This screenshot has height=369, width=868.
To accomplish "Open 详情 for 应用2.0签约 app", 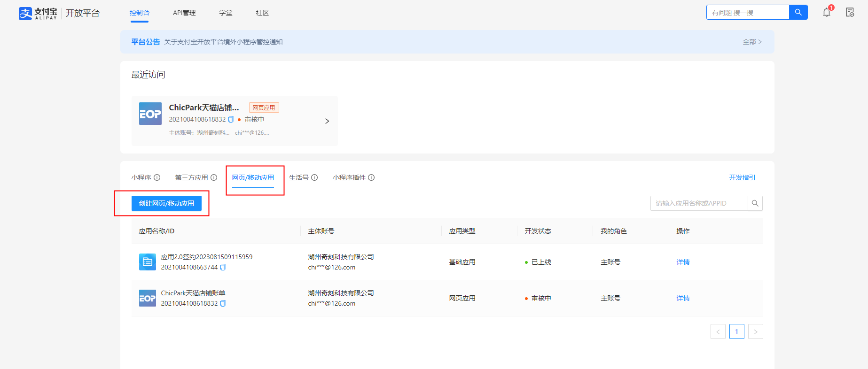I will click(683, 262).
